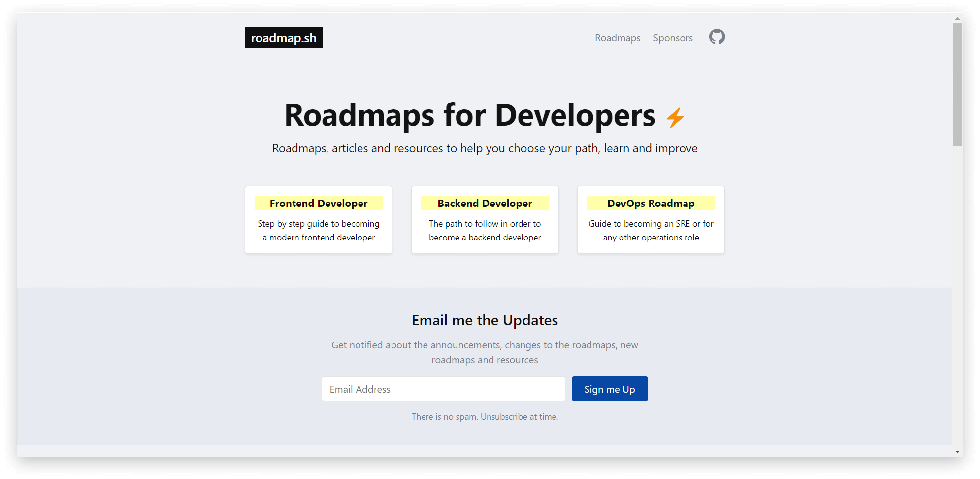Click the 'Roadmaps for Developers' heading
Image resolution: width=980 pixels, height=479 pixels.
click(470, 115)
